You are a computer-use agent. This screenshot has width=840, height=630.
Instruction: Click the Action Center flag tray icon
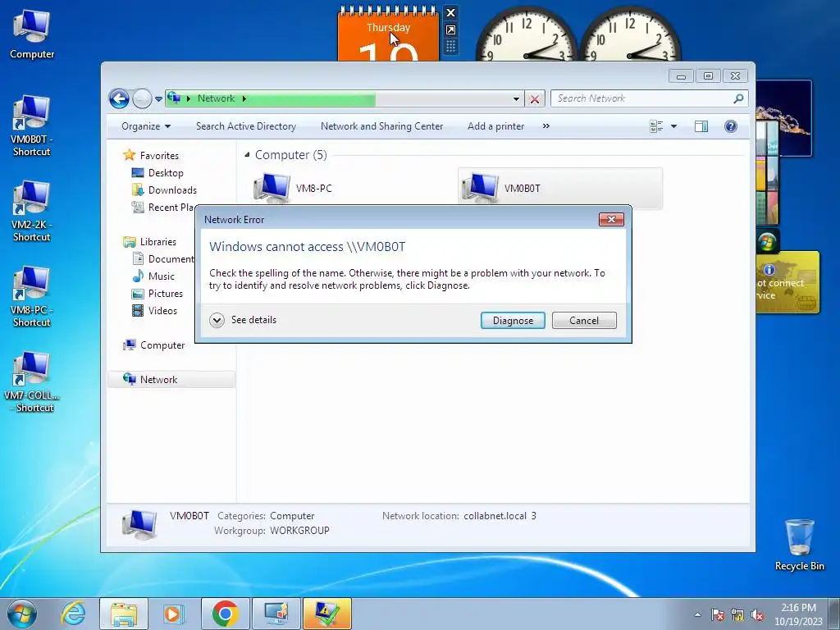point(718,614)
